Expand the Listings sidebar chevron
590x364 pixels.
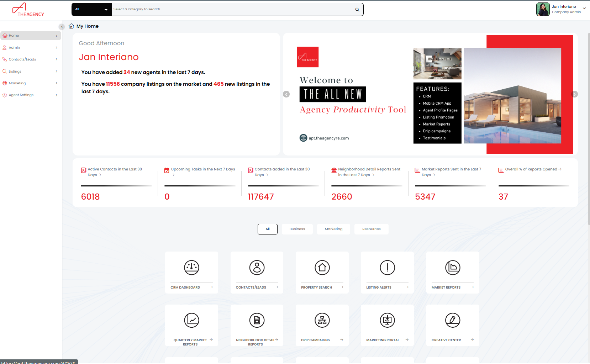coord(57,72)
